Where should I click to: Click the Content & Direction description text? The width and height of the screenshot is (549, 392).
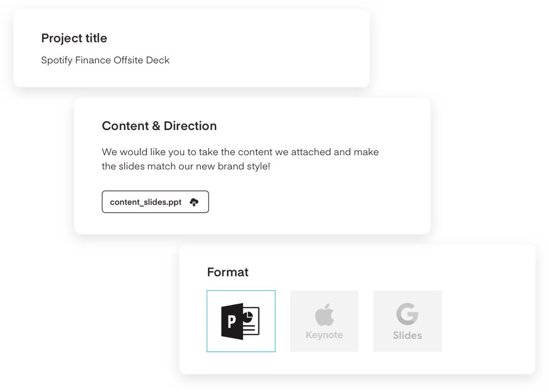pos(240,159)
